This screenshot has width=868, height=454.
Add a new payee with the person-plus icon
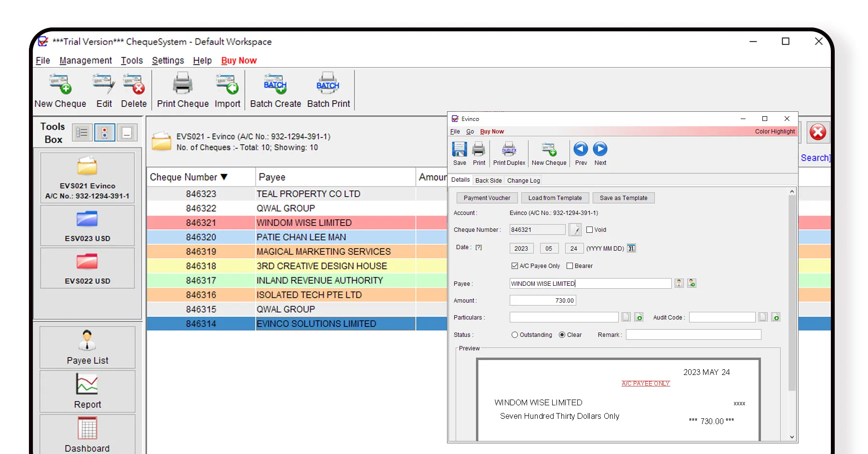point(692,283)
